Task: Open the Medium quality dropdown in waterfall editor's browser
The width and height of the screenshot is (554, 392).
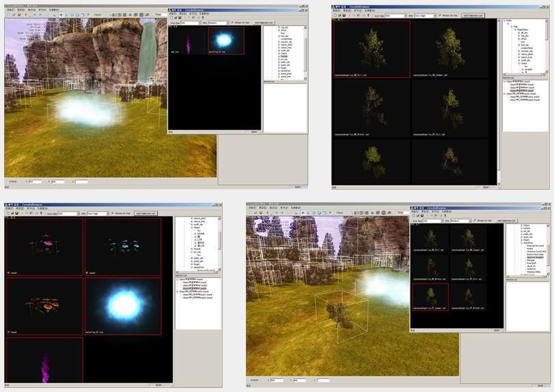Action: pyautogui.click(x=219, y=23)
